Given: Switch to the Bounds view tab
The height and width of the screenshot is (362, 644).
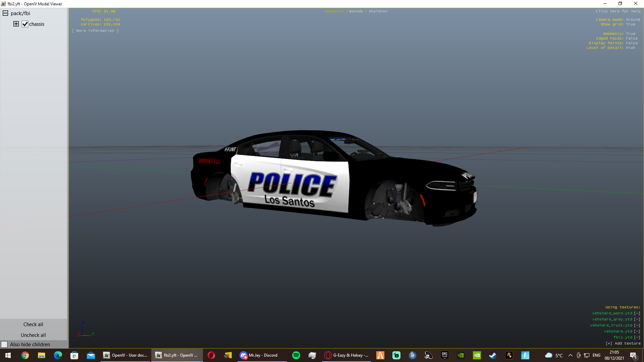Looking at the screenshot, I should [x=356, y=11].
